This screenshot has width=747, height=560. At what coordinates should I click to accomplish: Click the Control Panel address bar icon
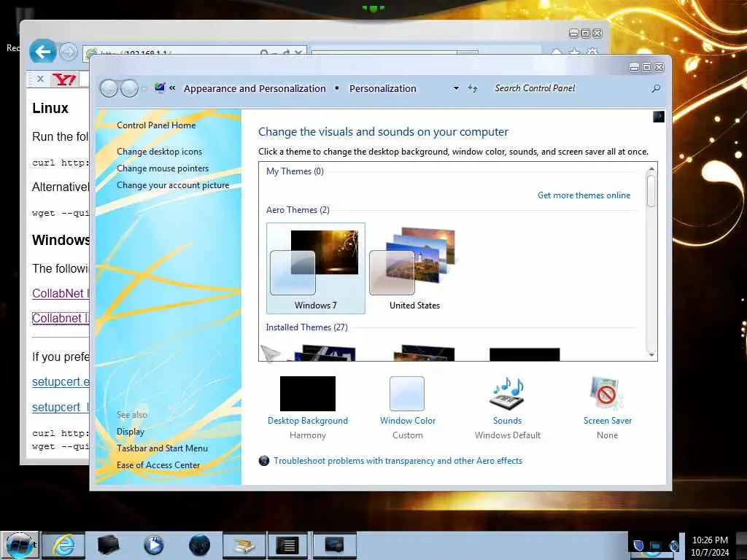click(x=160, y=87)
